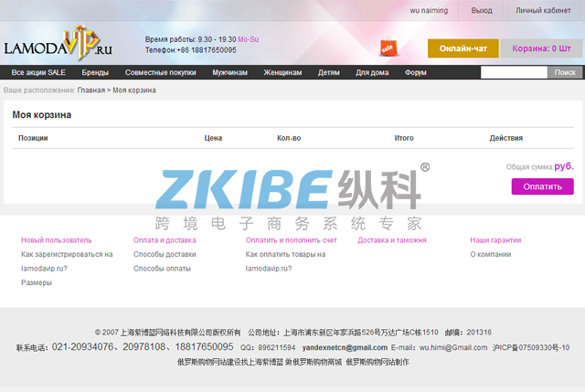Open Все акции SALE menu item
Viewport: 585px width, 392px height.
[38, 72]
